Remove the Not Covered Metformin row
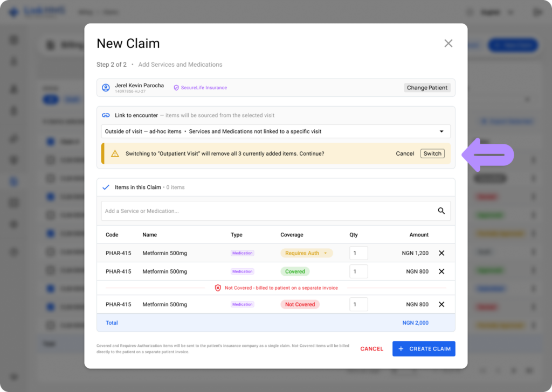 click(441, 304)
